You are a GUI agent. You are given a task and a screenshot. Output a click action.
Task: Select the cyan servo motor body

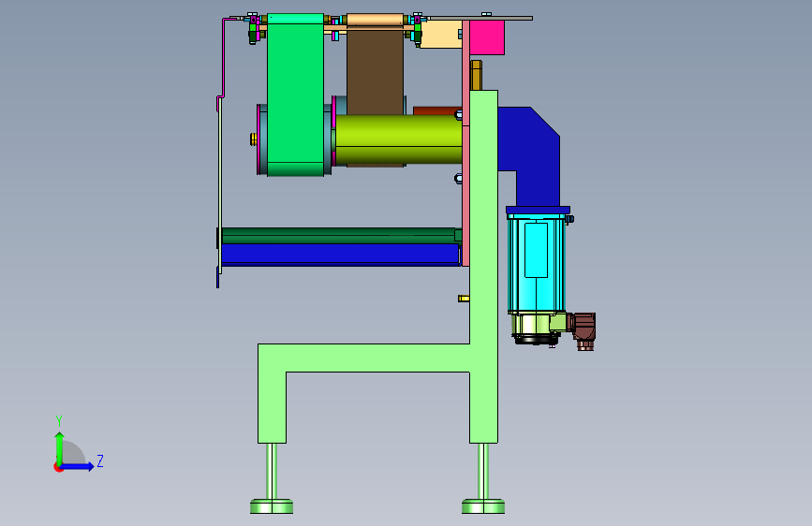click(x=536, y=262)
